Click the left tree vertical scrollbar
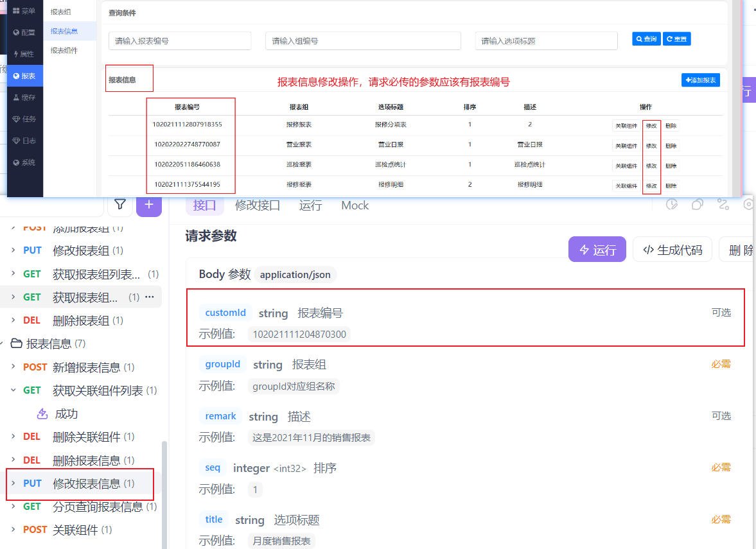The height and width of the screenshot is (549, 756). pos(164,494)
